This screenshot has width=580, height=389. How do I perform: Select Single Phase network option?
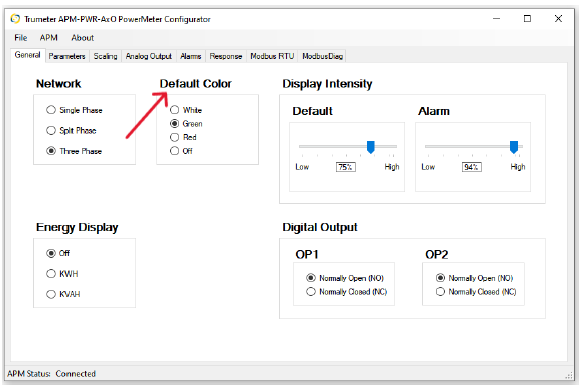tap(74, 110)
